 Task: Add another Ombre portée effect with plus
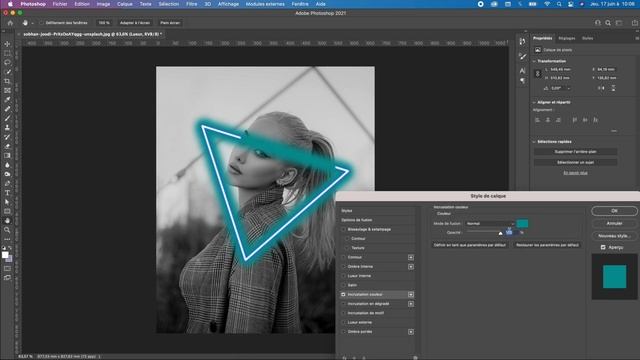coord(411,332)
